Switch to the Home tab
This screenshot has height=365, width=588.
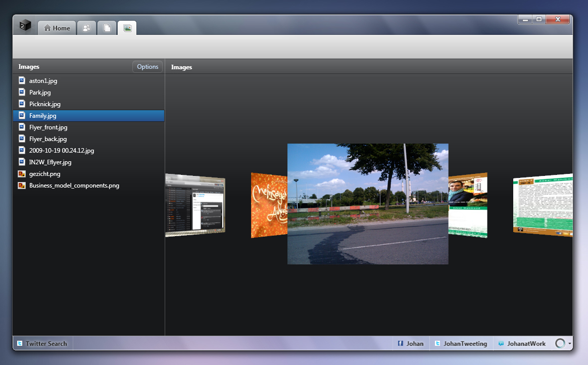click(57, 28)
